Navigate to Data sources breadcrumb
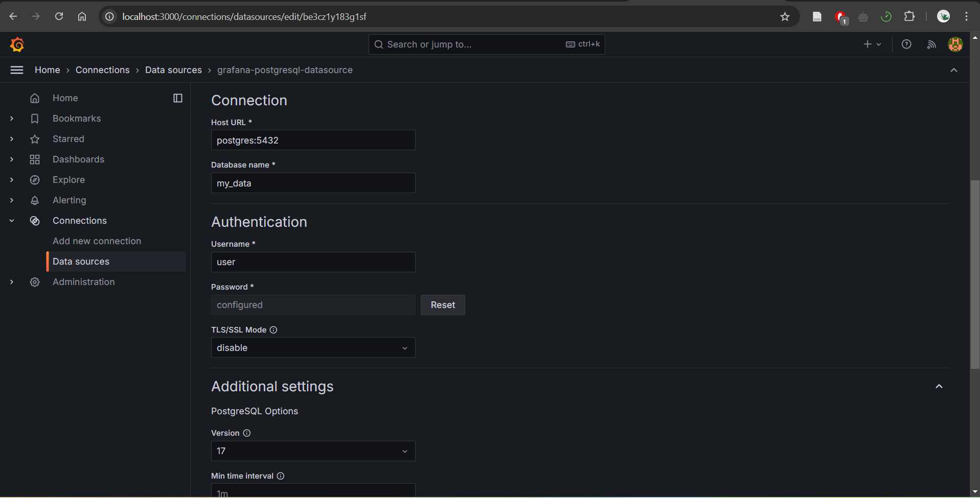980x498 pixels. [x=173, y=70]
